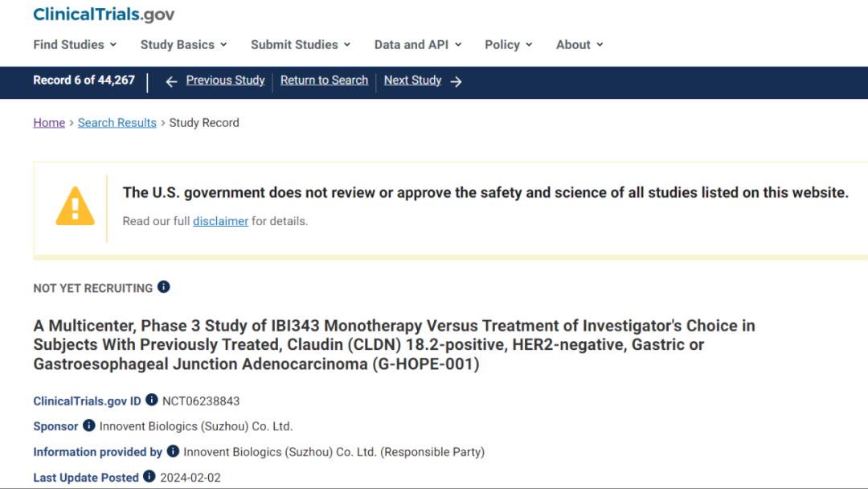Click the yellow warning triangle icon
Image resolution: width=868 pixels, height=489 pixels.
pyautogui.click(x=75, y=207)
